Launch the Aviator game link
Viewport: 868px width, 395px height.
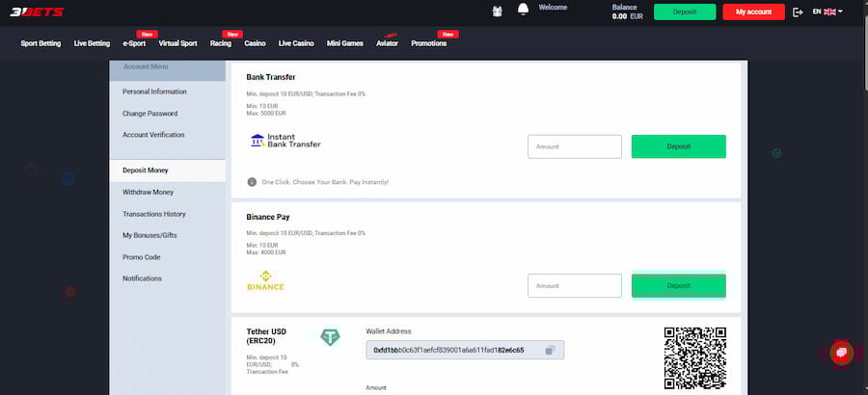click(x=387, y=43)
